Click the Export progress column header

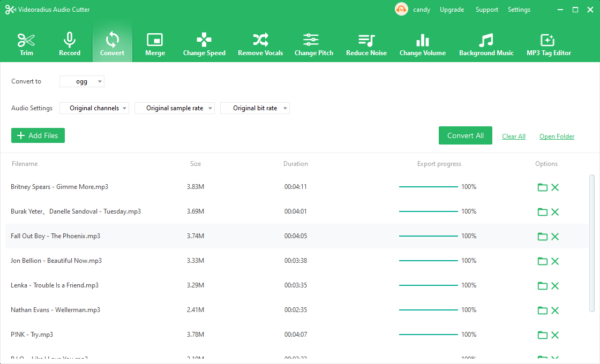click(439, 164)
